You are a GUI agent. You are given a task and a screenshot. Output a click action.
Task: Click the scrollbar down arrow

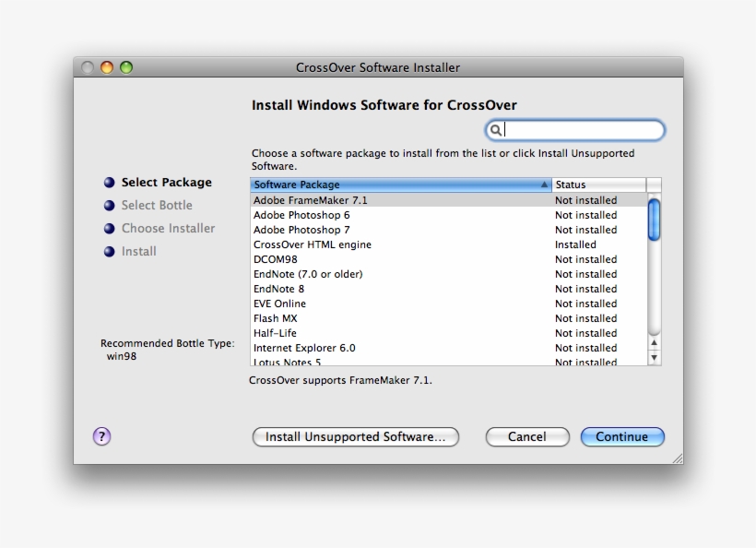point(654,357)
